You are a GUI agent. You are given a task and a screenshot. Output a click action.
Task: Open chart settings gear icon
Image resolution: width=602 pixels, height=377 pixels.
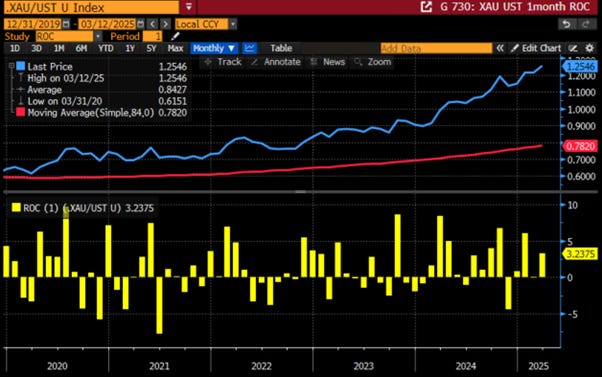590,48
